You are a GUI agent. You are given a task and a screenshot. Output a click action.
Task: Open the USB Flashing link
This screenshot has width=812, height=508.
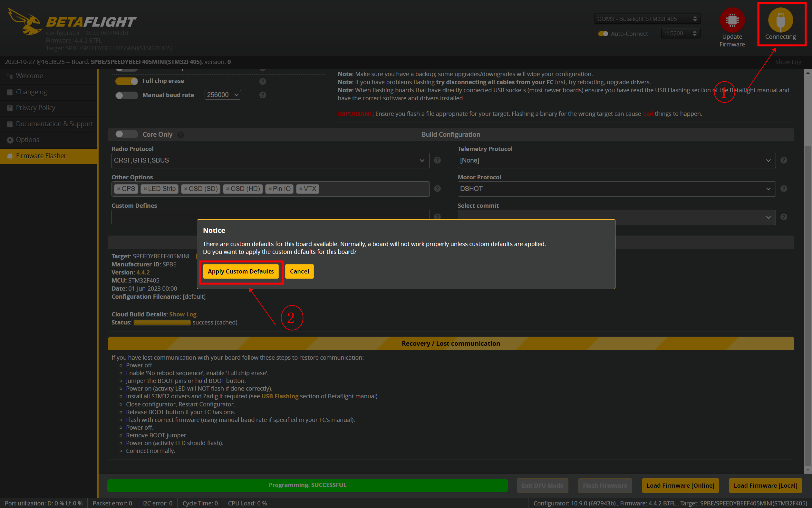(x=280, y=396)
